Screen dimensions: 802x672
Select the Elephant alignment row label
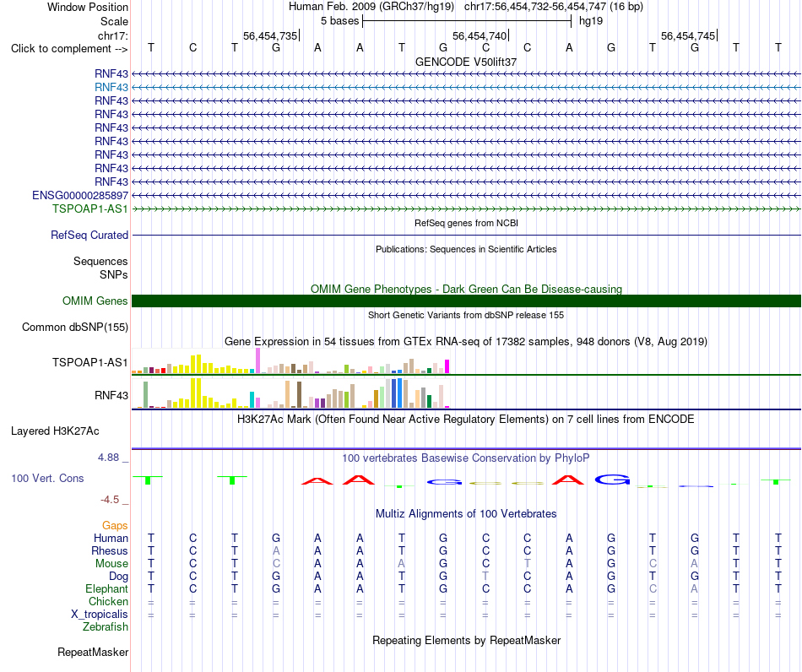(x=107, y=588)
